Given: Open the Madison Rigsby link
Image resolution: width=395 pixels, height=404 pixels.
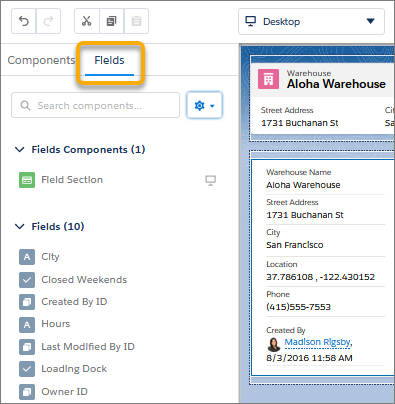Looking at the screenshot, I should (x=318, y=342).
